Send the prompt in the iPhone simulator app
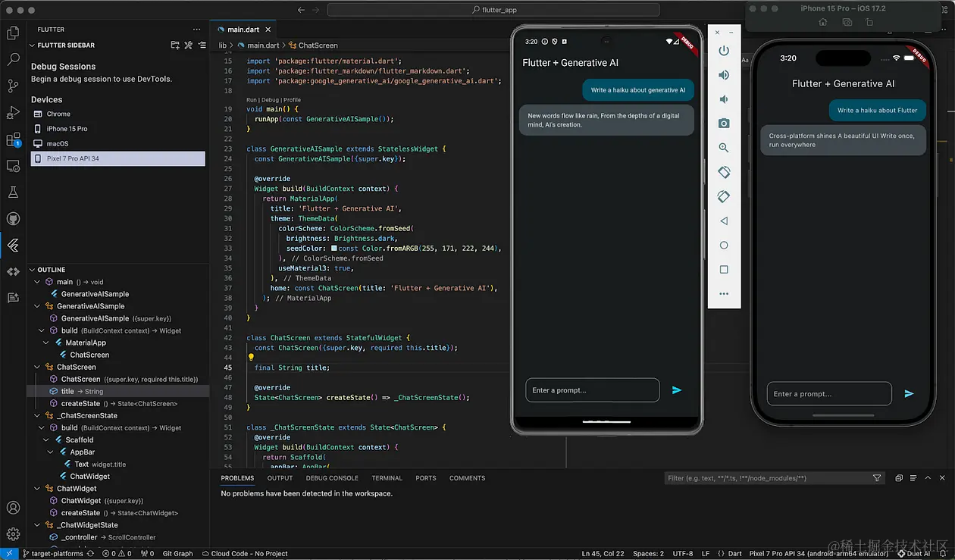Image resolution: width=955 pixels, height=560 pixels. [x=909, y=393]
